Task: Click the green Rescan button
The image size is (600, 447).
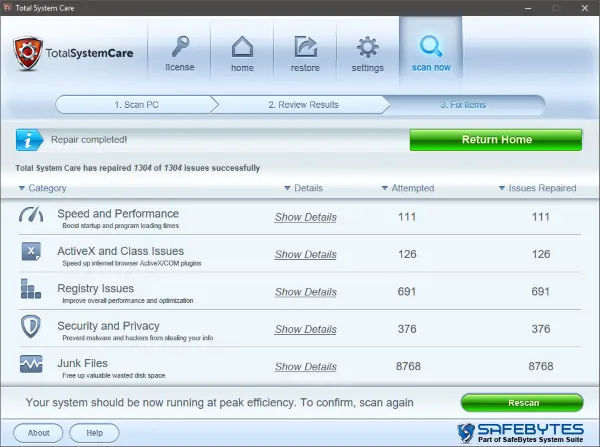Action: [522, 403]
